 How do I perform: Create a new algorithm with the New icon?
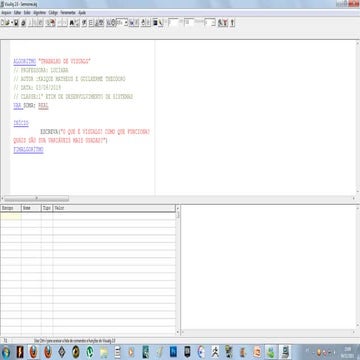click(3, 23)
